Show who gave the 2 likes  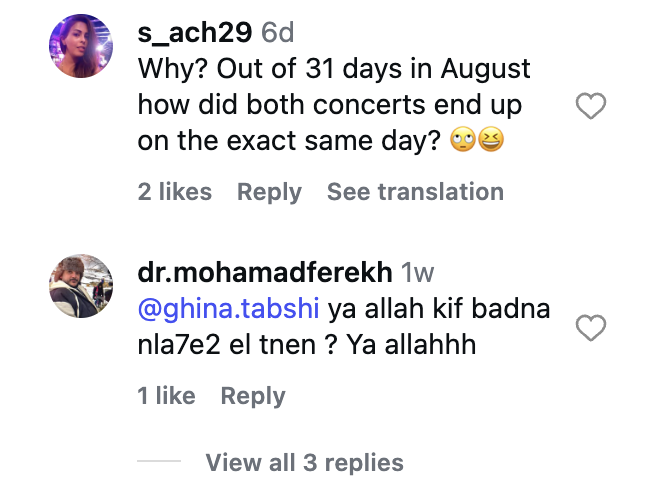coord(175,192)
